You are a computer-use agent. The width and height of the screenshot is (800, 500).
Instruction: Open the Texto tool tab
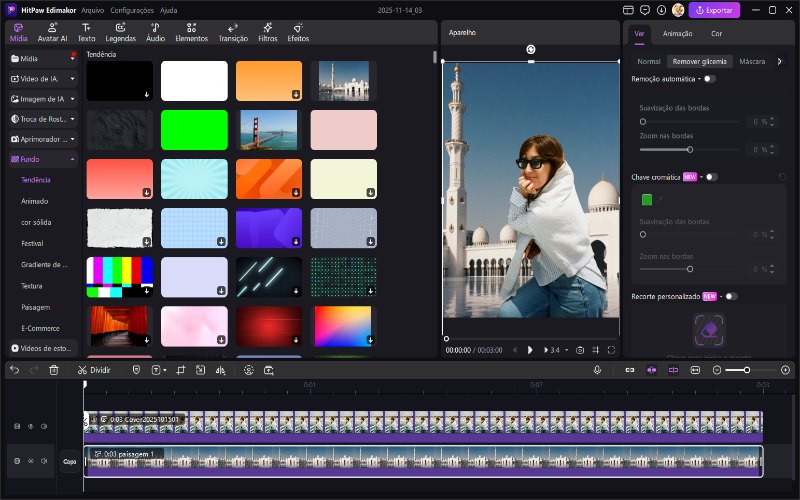tap(86, 33)
